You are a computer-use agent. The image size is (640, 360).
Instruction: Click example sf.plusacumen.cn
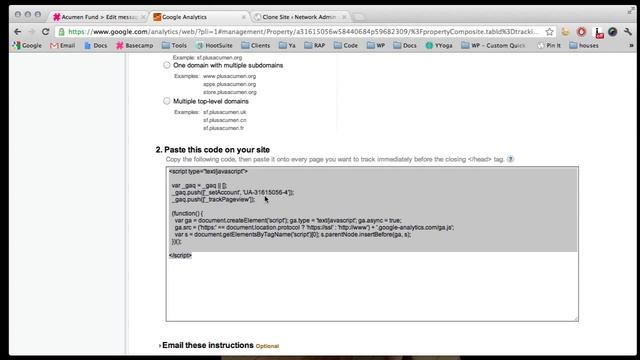[x=224, y=120]
